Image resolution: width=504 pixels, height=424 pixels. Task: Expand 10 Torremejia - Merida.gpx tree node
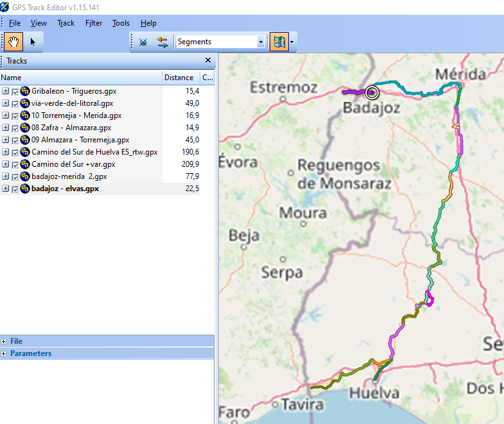point(5,115)
